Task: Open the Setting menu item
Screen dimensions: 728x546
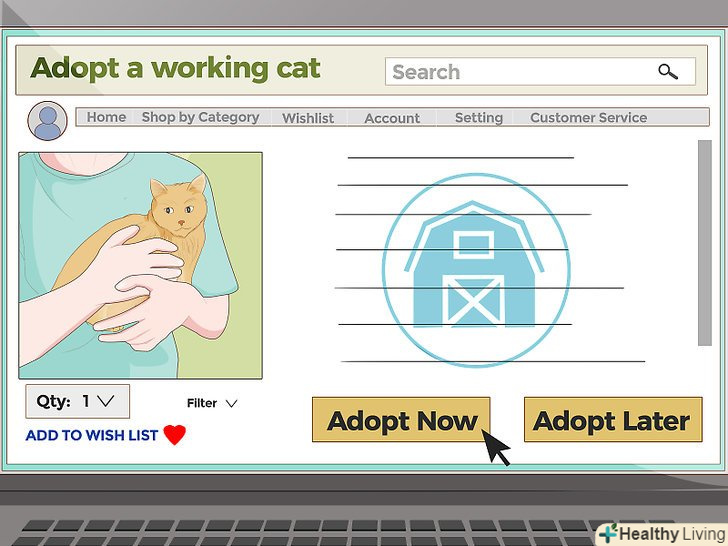Action: click(479, 118)
